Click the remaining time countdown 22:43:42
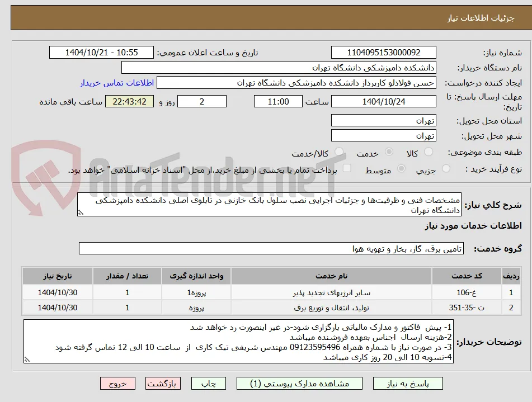The height and width of the screenshot is (402, 532). tap(129, 101)
